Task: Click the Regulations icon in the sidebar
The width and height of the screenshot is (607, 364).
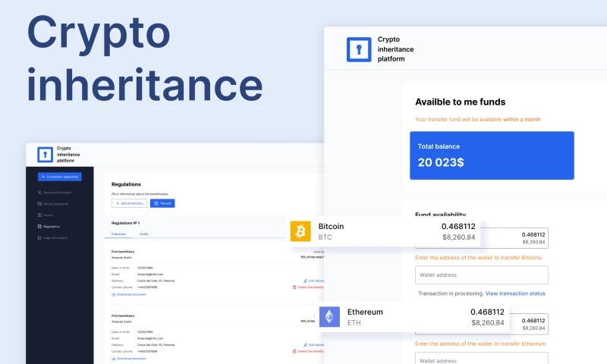Action: [x=39, y=227]
